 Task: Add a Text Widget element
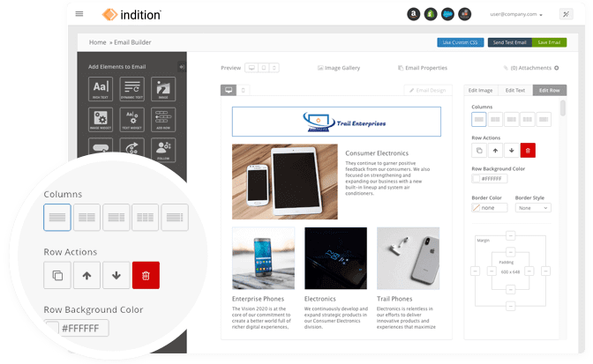[x=132, y=119]
